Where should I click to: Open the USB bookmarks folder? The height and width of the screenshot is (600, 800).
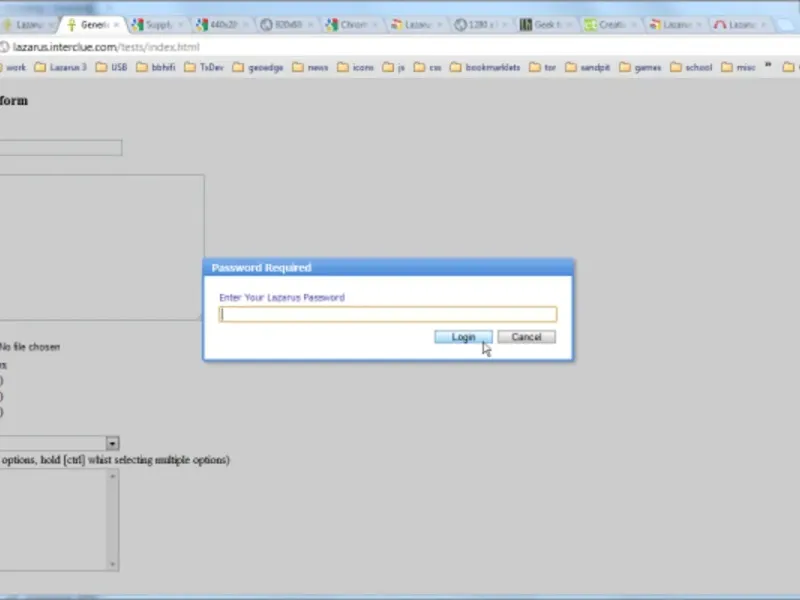tap(112, 67)
